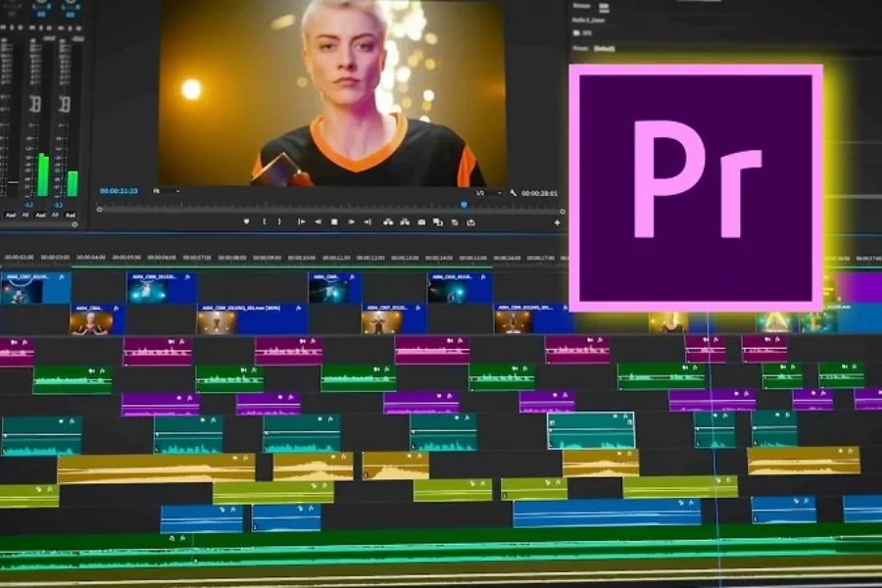This screenshot has height=588, width=882.
Task: Step forward one frame
Action: point(351,222)
